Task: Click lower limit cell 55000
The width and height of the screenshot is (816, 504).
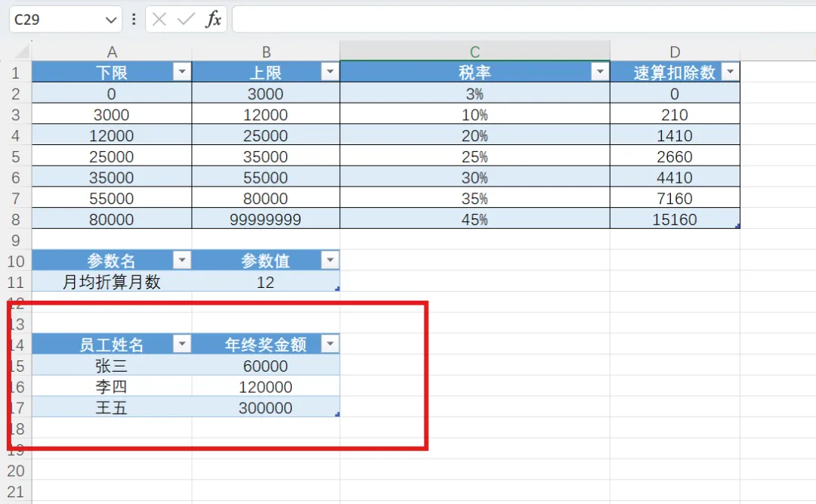Action: 112,198
